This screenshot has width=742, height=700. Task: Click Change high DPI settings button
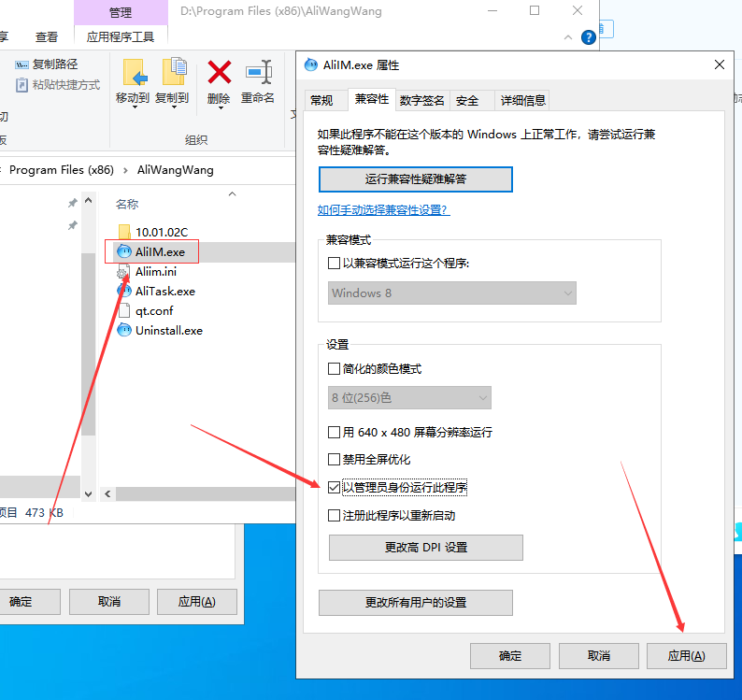coord(426,548)
